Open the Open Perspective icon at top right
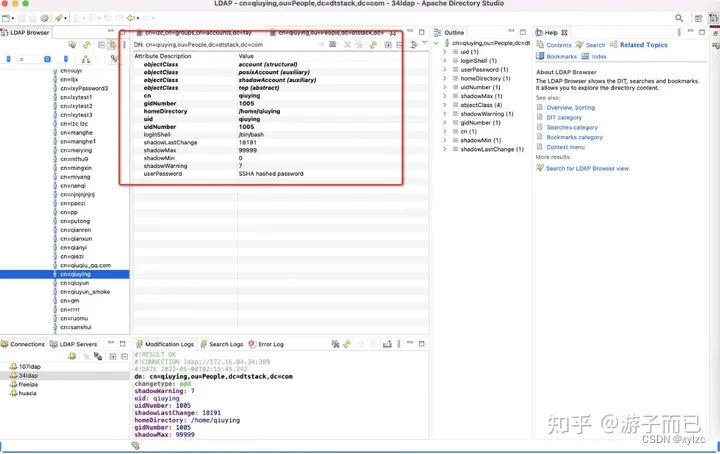Screen dimensions: 720x454 point(698,18)
